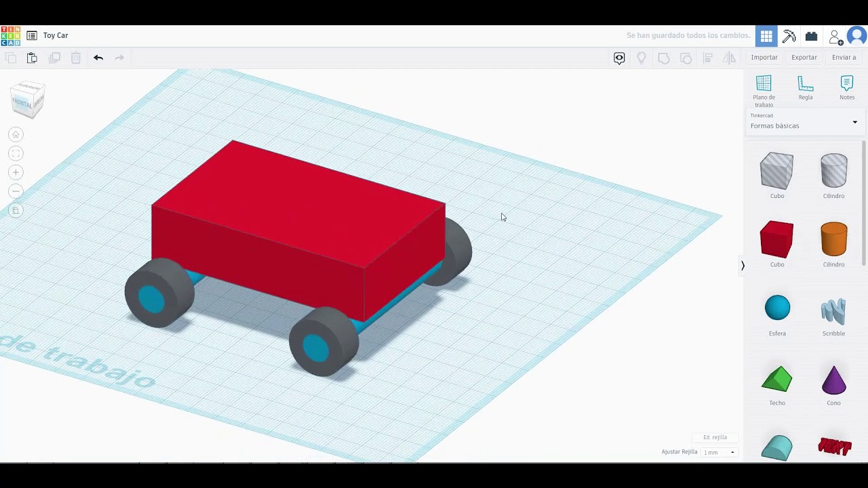Select the Regla ruler tool

coord(806,88)
